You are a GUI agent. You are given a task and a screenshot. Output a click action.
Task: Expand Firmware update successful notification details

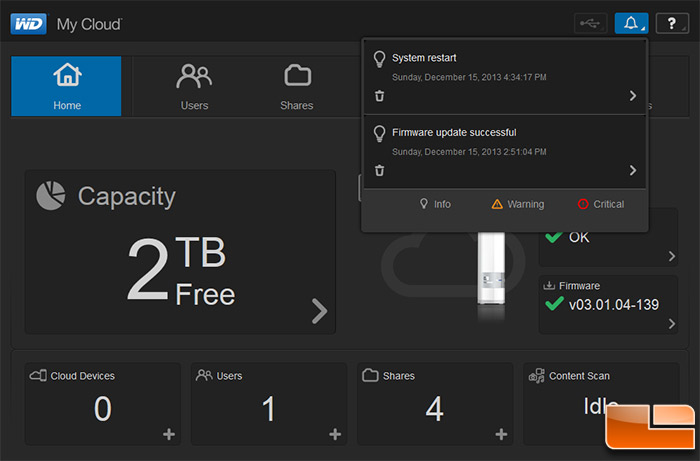pyautogui.click(x=633, y=170)
